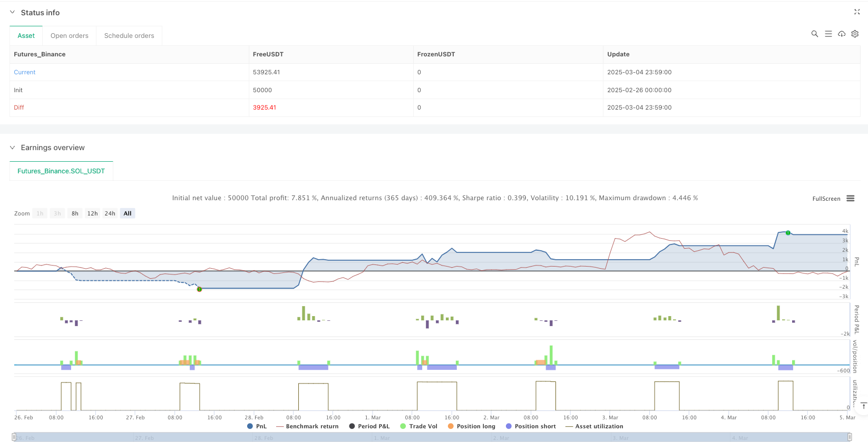Click the marker at the PnL low point
The image size is (868, 442).
click(x=199, y=289)
